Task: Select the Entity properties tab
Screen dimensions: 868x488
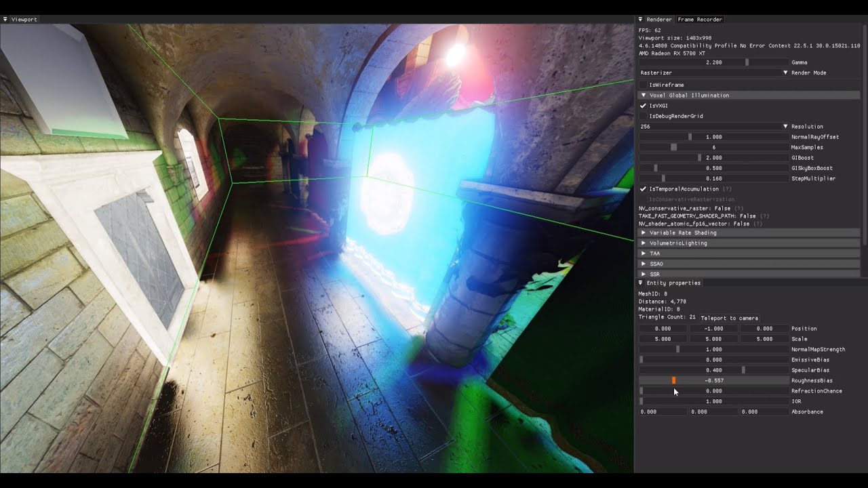Action: click(x=673, y=283)
